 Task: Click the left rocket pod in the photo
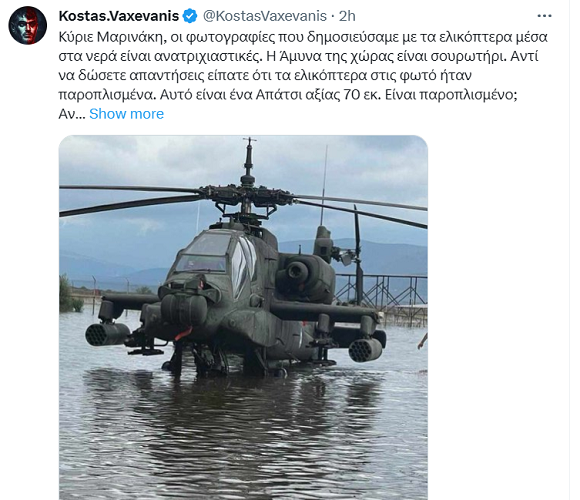coord(108,334)
